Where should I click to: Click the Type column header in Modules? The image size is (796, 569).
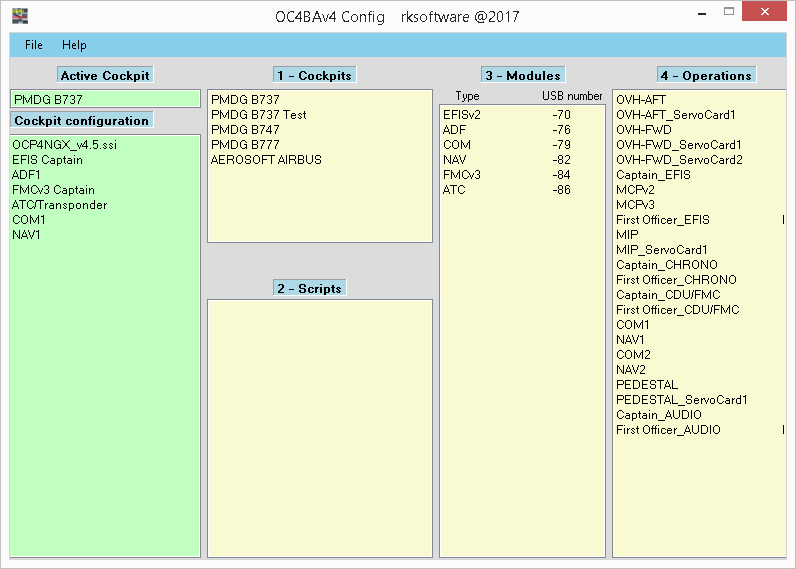click(x=467, y=96)
